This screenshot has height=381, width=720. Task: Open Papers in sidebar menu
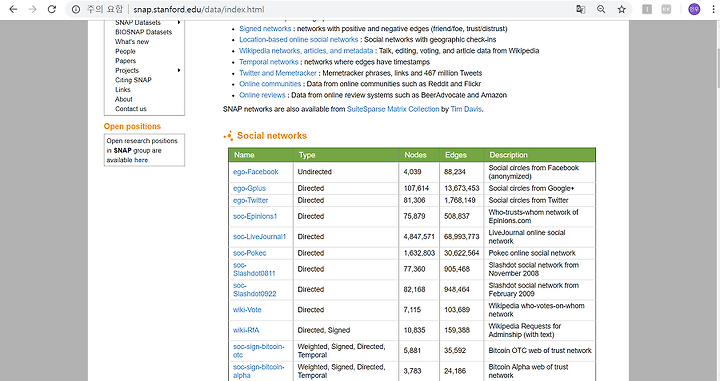point(125,61)
